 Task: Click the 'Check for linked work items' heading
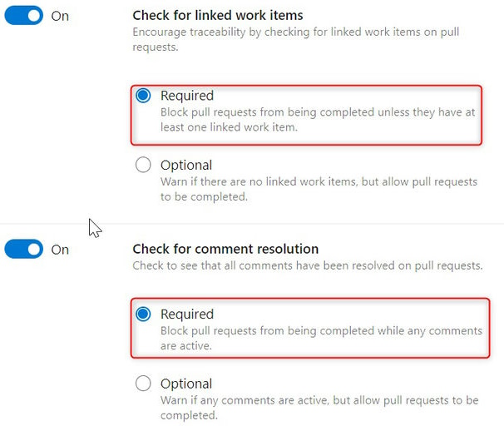coord(218,15)
